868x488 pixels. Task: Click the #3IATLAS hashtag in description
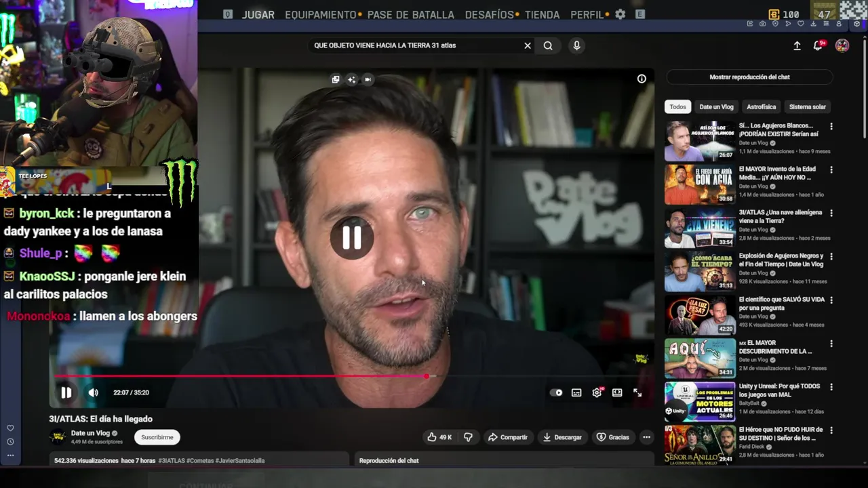[171, 461]
